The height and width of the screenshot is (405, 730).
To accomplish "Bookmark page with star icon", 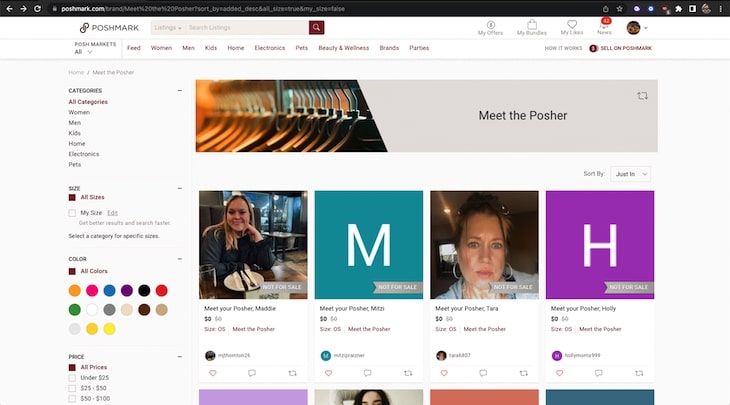I will (x=619, y=8).
